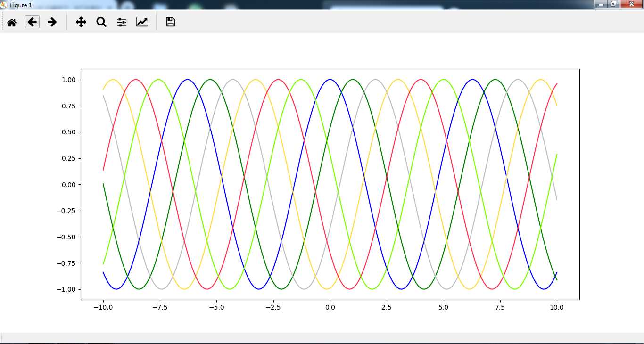
Task: Click y-axis tick label −0.50
Action: [66, 237]
